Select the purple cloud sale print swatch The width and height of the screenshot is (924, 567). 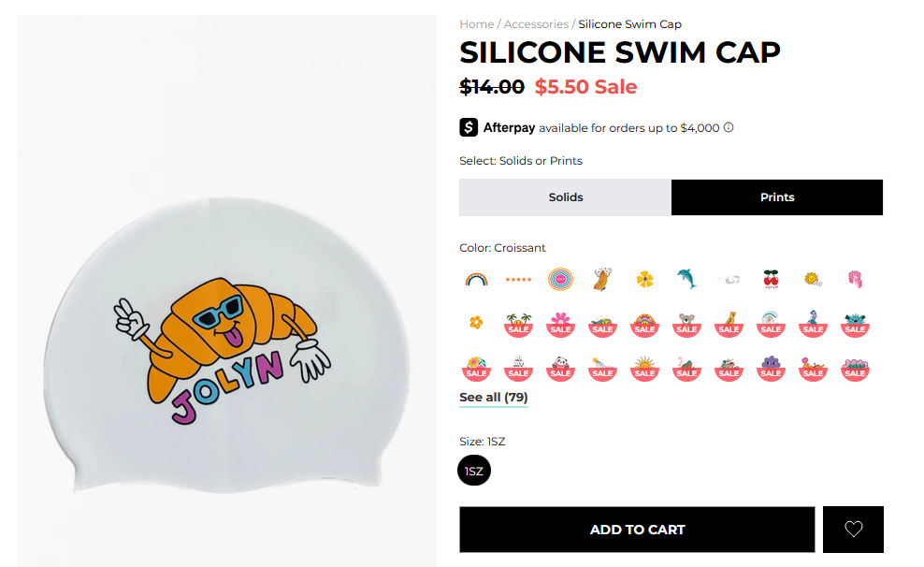pyautogui.click(x=771, y=367)
